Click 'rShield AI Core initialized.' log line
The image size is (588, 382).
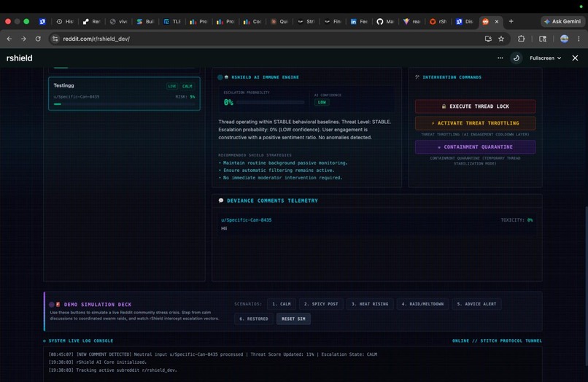coord(98,362)
